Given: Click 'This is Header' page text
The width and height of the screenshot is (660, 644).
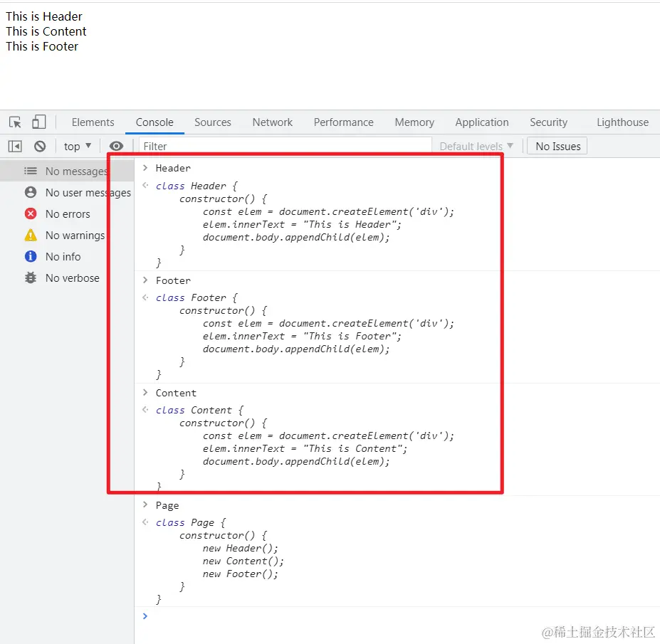Looking at the screenshot, I should point(44,16).
